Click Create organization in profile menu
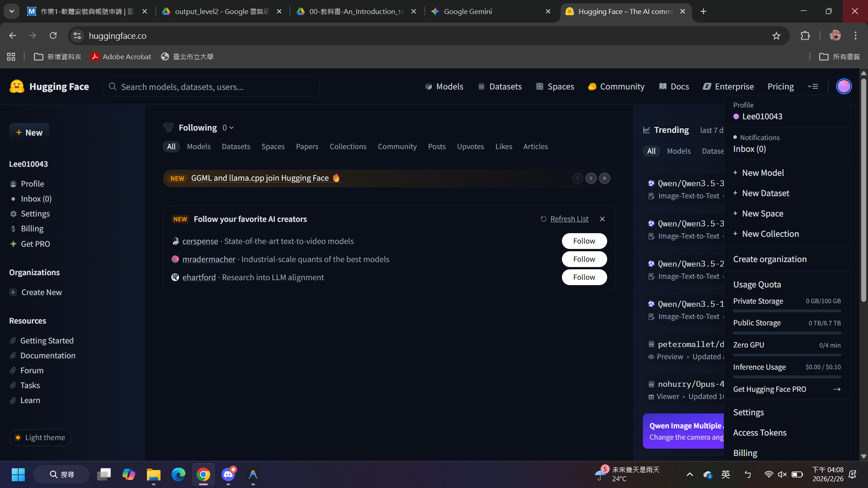The height and width of the screenshot is (488, 868). (769, 259)
